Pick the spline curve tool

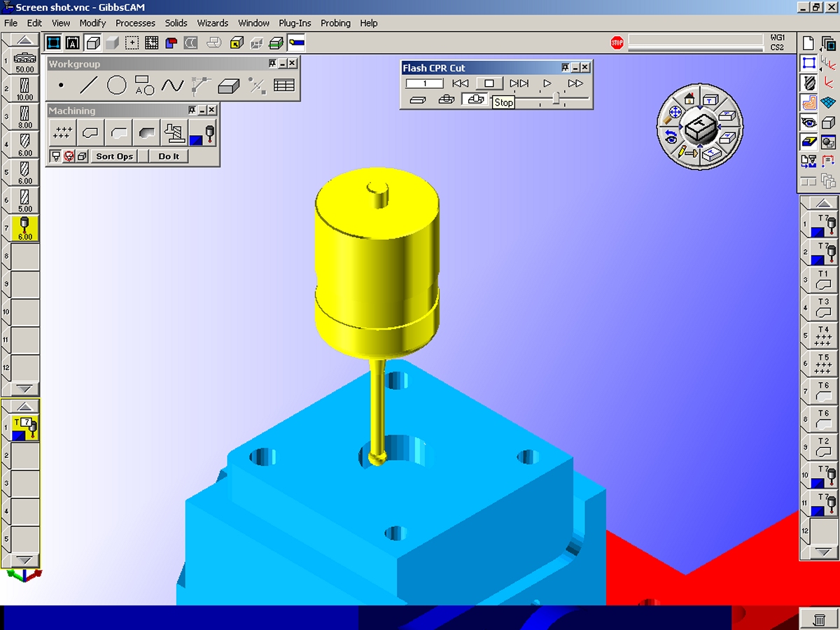[x=172, y=86]
